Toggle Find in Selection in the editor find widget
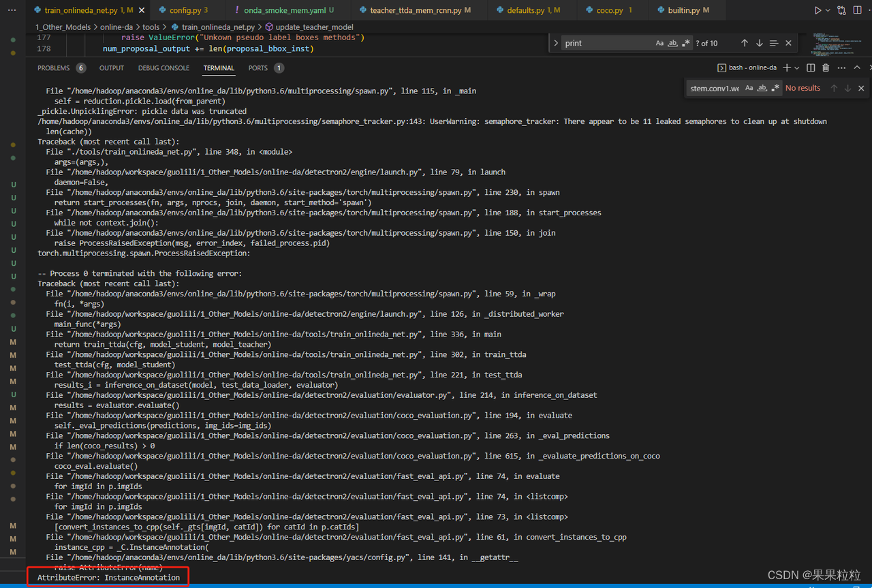 click(x=774, y=43)
